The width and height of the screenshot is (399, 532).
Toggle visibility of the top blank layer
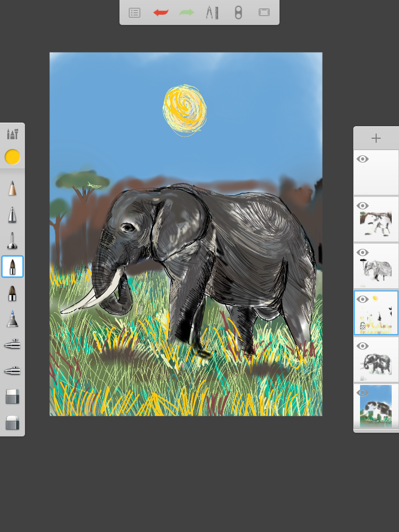tap(362, 159)
